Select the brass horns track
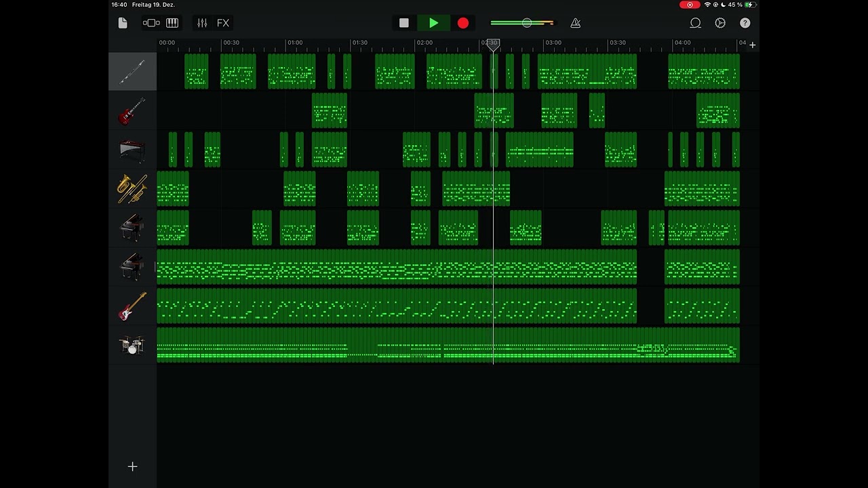 (x=132, y=188)
